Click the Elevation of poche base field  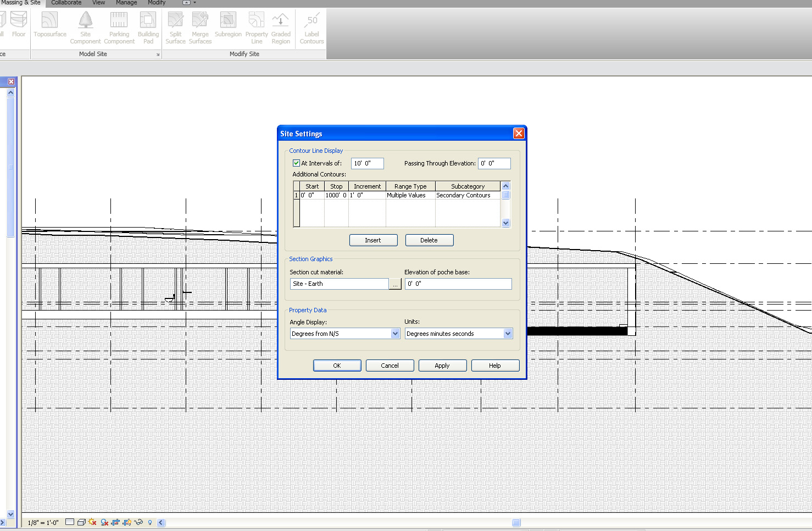tap(458, 284)
